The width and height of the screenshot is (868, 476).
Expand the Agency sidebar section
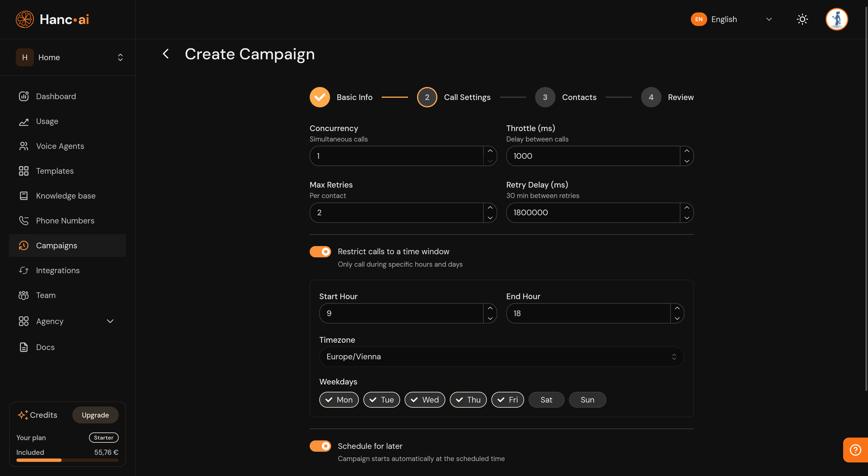[x=110, y=321]
